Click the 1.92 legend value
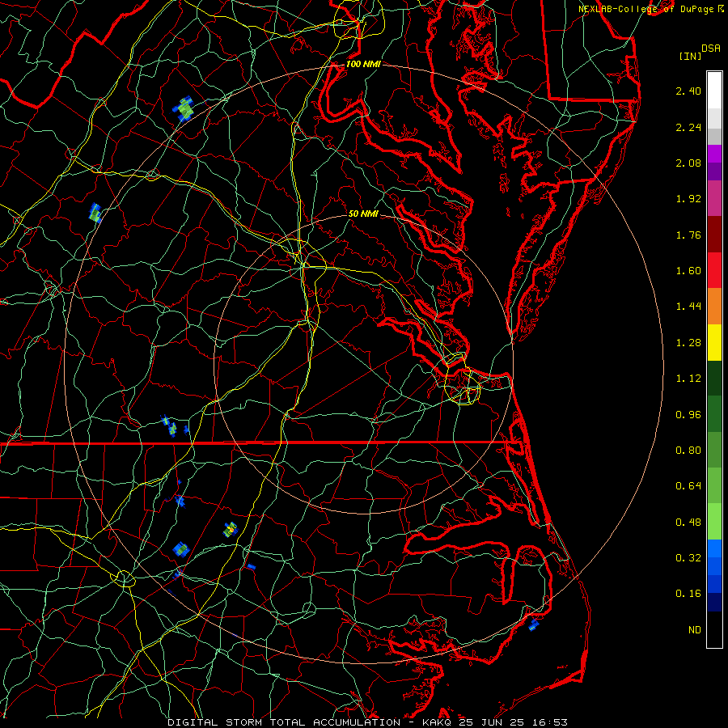 pos(688,199)
